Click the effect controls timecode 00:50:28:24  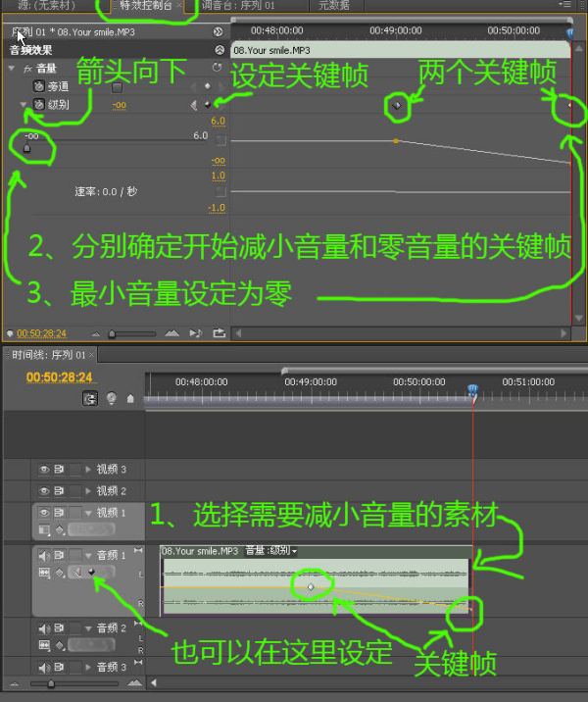coord(41,333)
